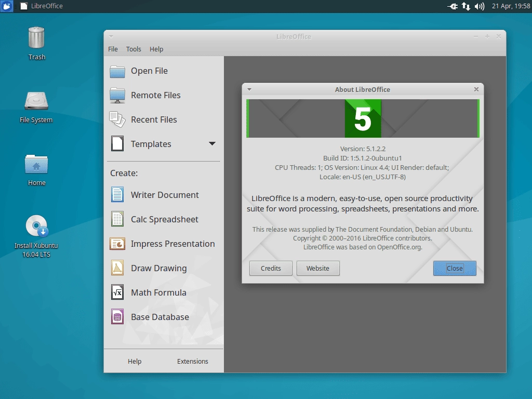
Task: Expand the Templates dropdown arrow
Action: 212,143
